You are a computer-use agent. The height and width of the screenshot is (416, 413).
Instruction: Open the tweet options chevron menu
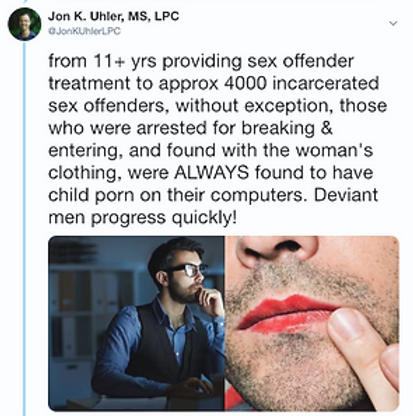tap(394, 23)
